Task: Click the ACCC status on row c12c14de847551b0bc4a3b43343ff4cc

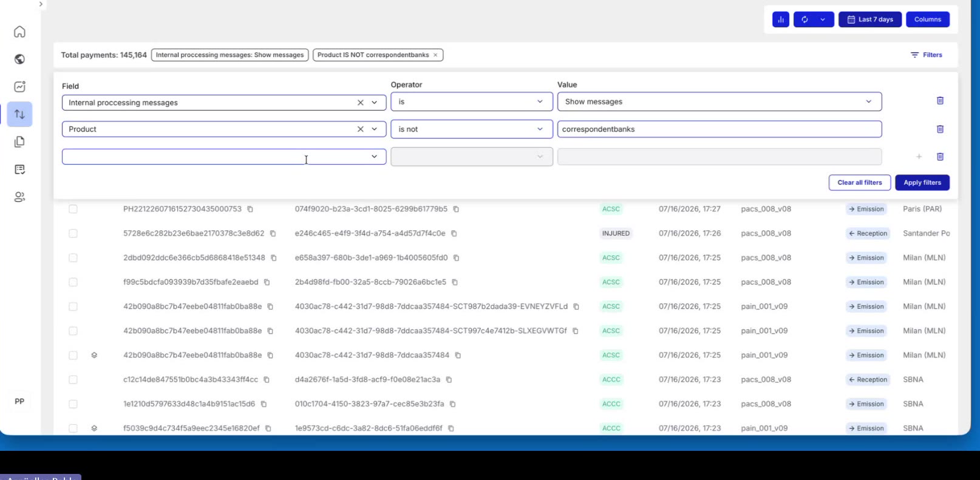Action: pos(611,379)
